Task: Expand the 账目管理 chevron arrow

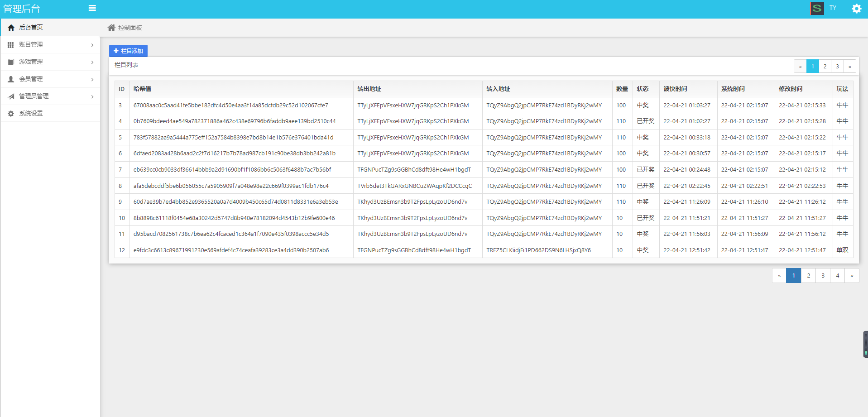Action: [x=92, y=45]
